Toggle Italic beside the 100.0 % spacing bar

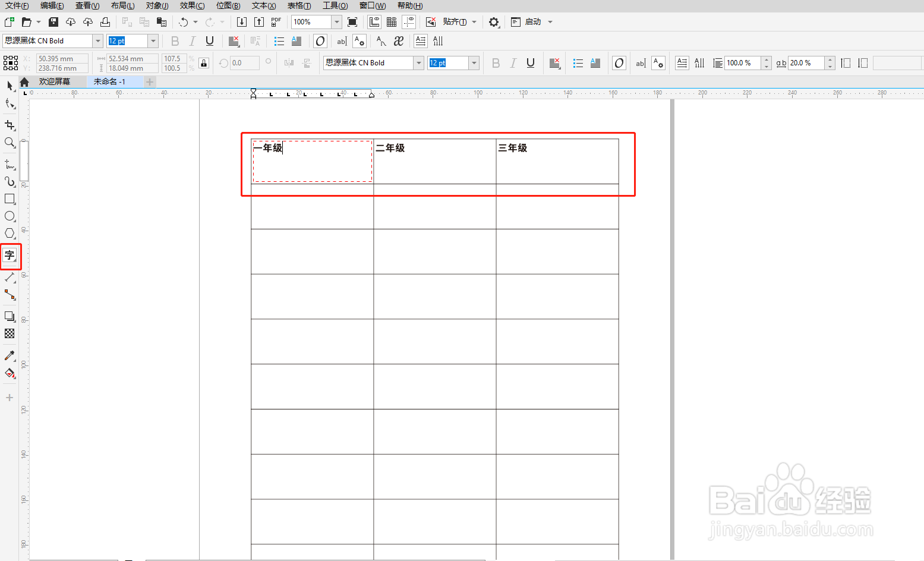(513, 63)
